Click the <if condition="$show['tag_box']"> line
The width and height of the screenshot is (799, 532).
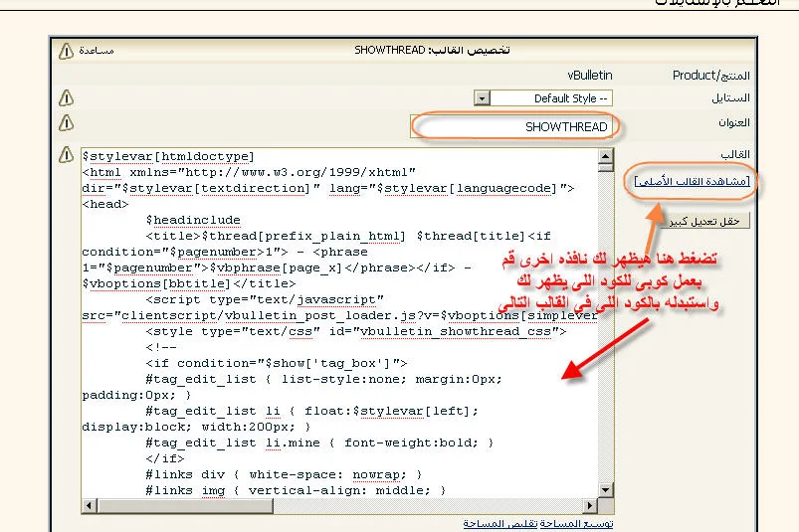(x=277, y=363)
